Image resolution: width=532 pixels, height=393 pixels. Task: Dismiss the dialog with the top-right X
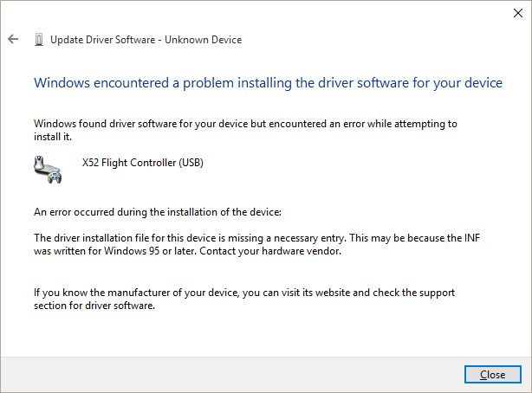coord(518,13)
